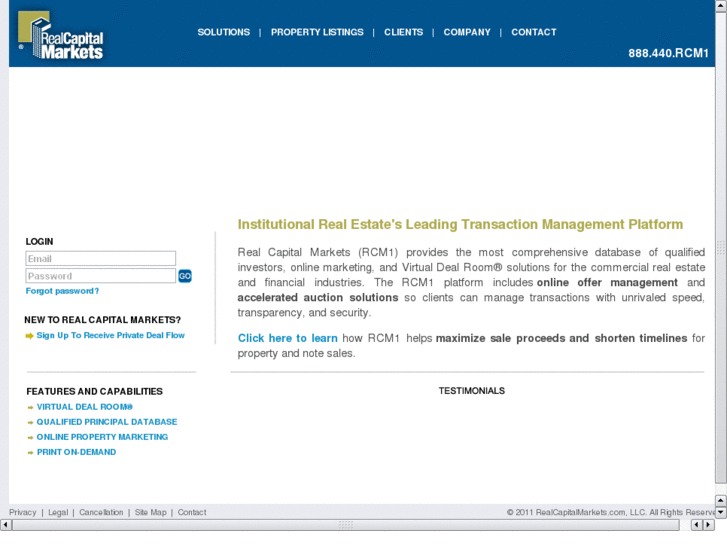Click arrow bullet next to Print On-Demand
The height and width of the screenshot is (545, 727).
pos(31,453)
